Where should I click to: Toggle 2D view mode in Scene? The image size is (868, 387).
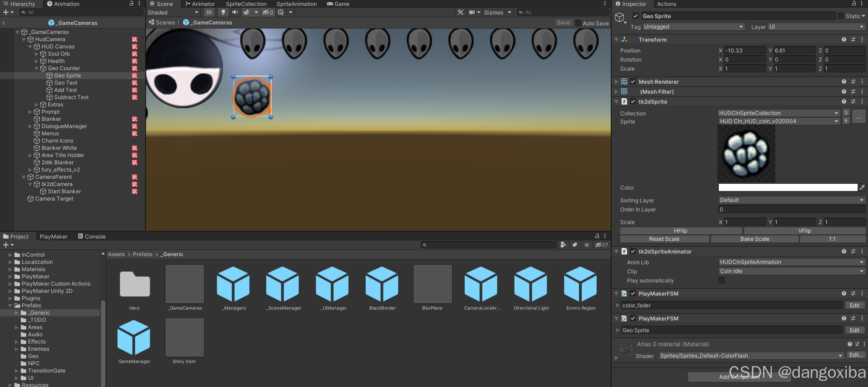(208, 12)
